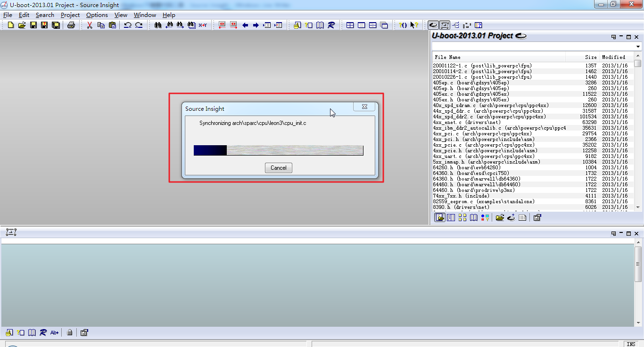Click the ?() toolbar help icon
644x347 pixels.
coord(403,25)
